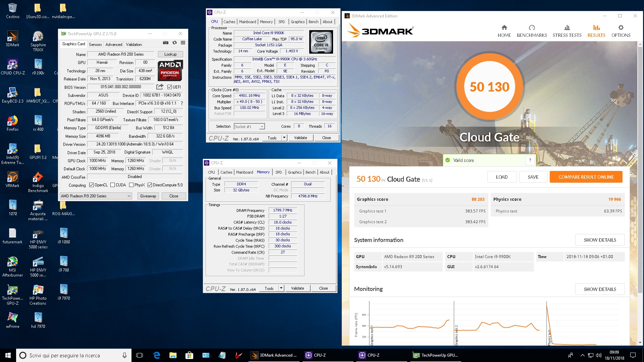Switch to TechPowerUp GPU-Z taskbar button
Viewport: 644px width, 362px height.
tap(435, 355)
